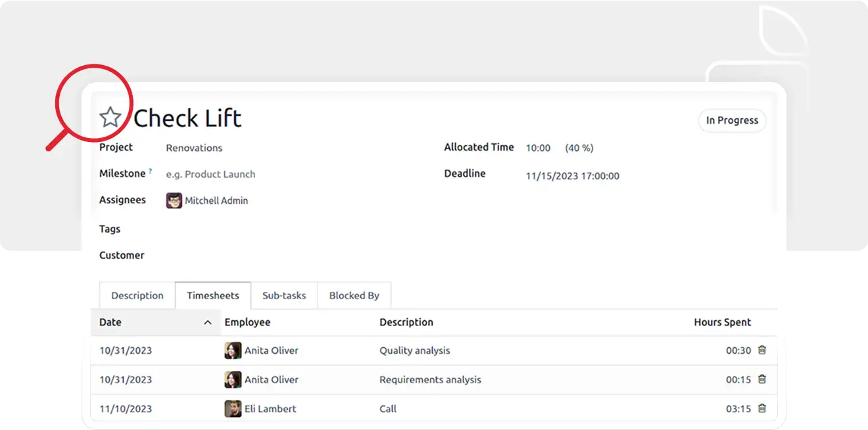
Task: Change the In Progress status
Action: pos(732,120)
